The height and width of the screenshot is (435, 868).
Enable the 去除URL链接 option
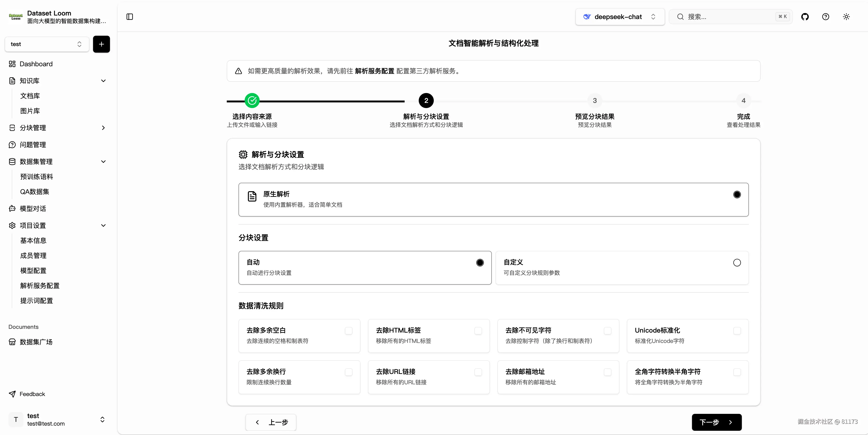point(478,372)
